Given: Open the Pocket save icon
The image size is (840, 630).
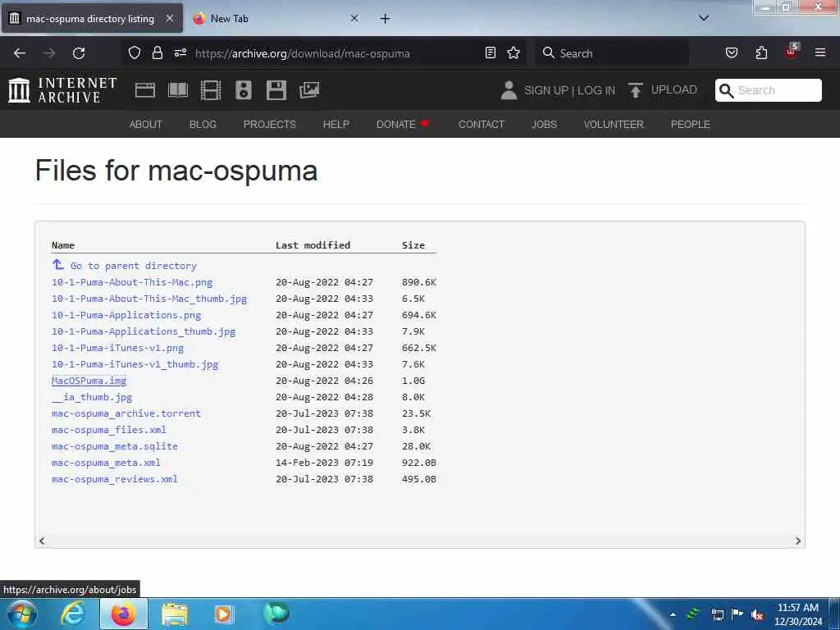Looking at the screenshot, I should [x=731, y=52].
